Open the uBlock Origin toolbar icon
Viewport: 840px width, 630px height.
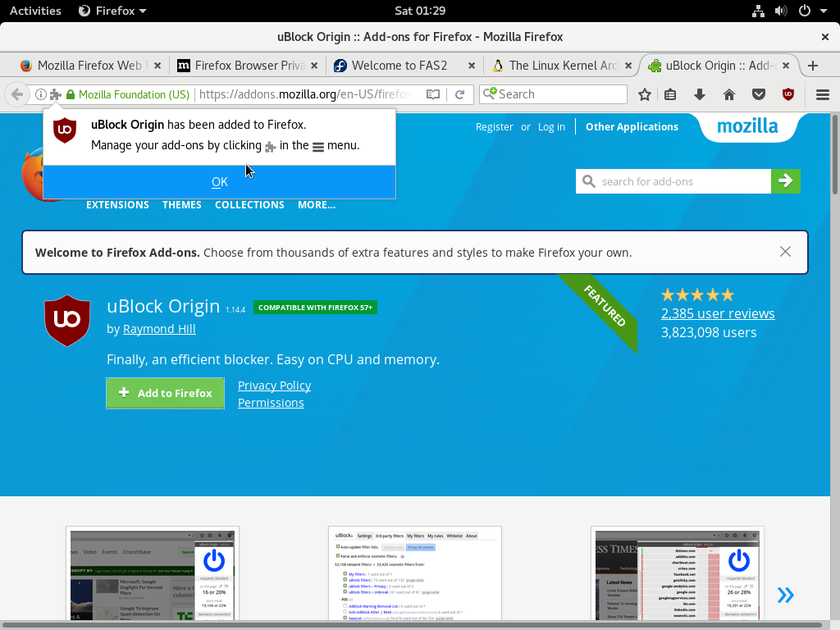(x=788, y=95)
